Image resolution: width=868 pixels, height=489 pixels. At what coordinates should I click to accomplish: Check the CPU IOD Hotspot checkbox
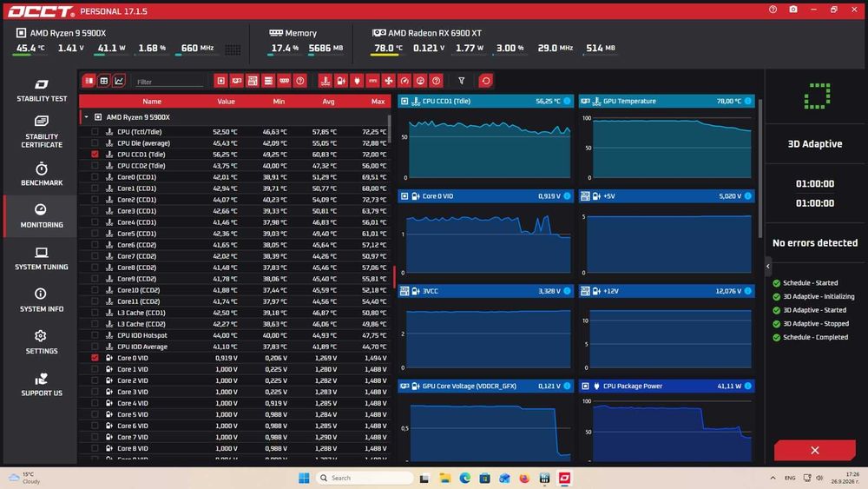coord(95,335)
